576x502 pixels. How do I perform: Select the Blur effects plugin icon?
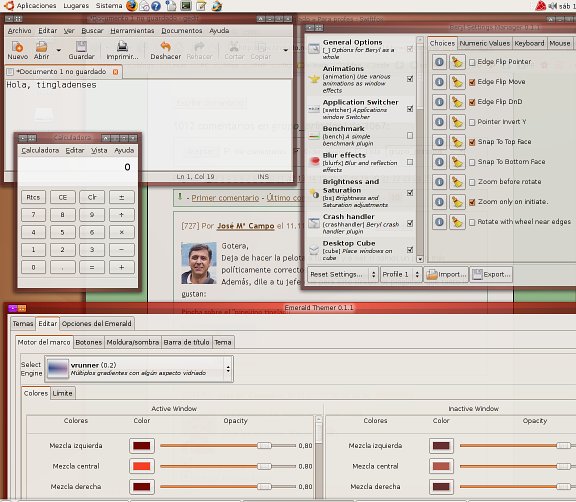[x=314, y=161]
